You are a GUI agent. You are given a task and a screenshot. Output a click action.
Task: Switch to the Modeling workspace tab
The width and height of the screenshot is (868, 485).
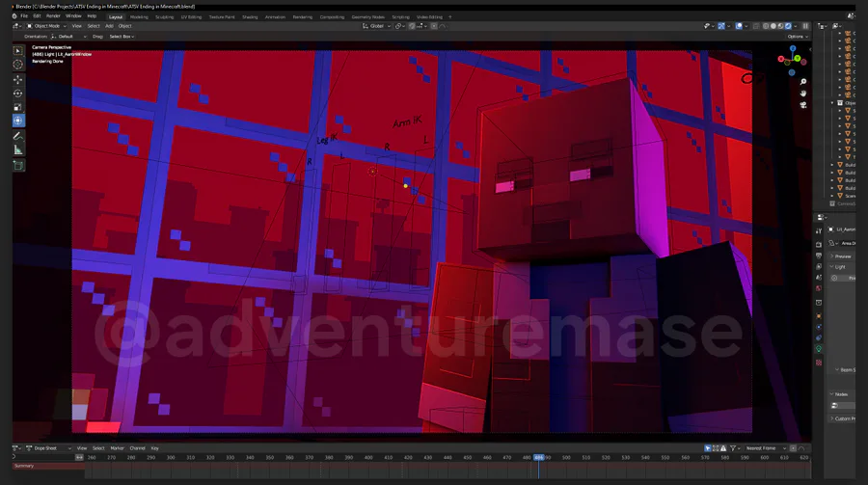click(x=139, y=17)
